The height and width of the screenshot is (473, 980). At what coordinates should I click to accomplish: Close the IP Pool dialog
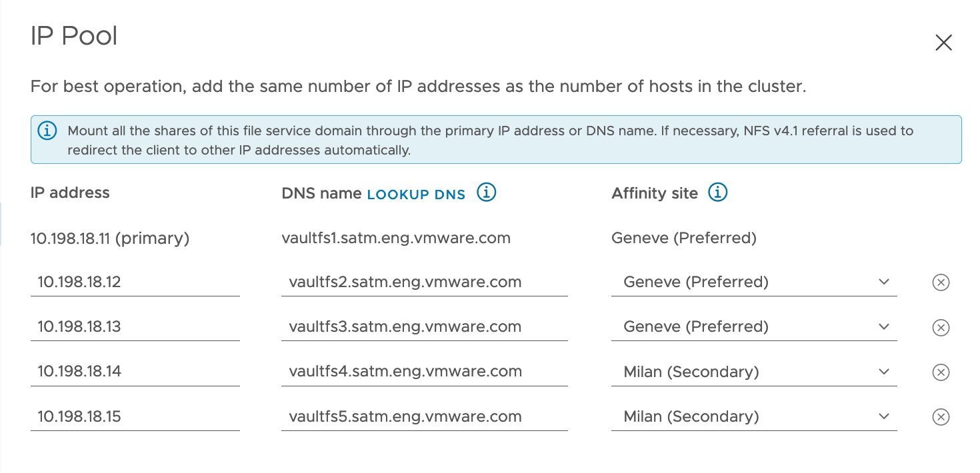(x=943, y=42)
